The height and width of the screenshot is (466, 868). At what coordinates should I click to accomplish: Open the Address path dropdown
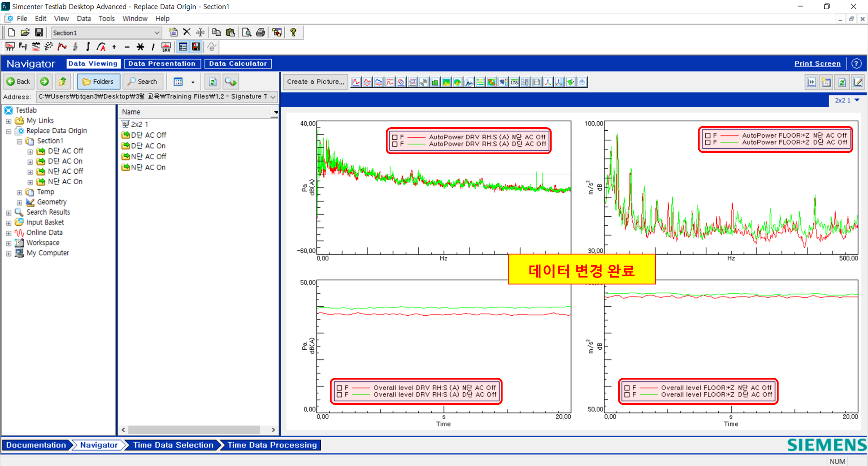coord(273,97)
